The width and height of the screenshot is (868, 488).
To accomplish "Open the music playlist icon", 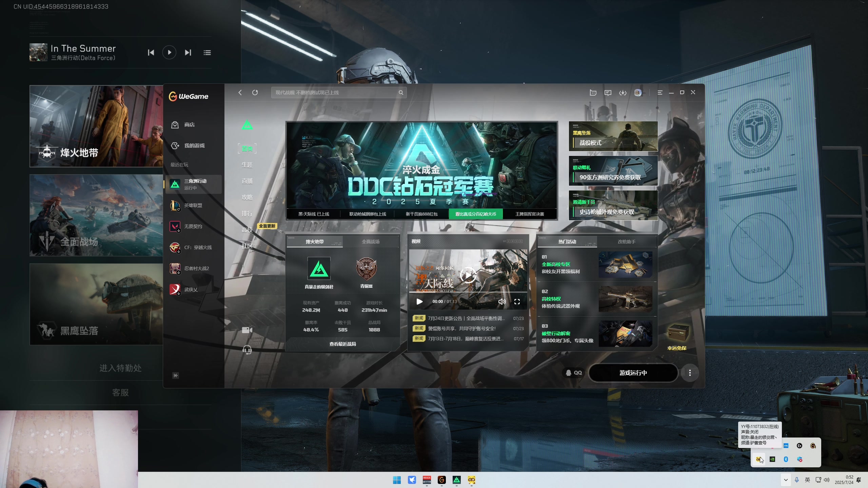I will click(x=207, y=53).
